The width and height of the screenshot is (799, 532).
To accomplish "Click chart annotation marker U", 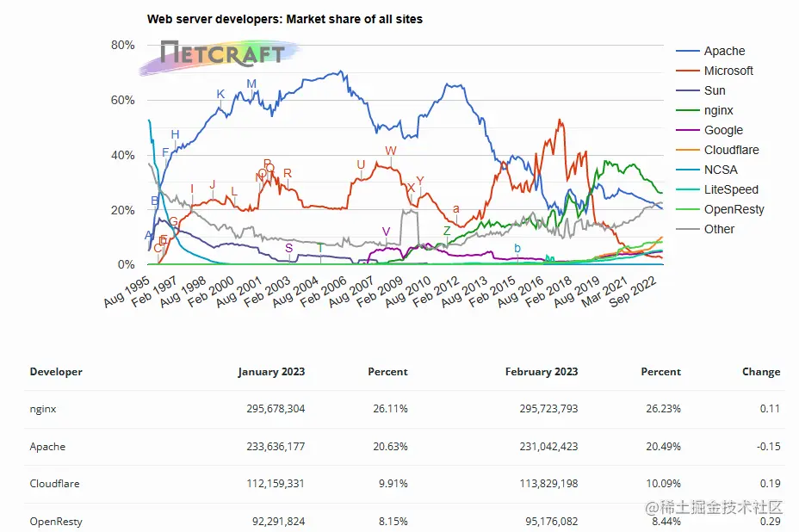I will pos(361,164).
